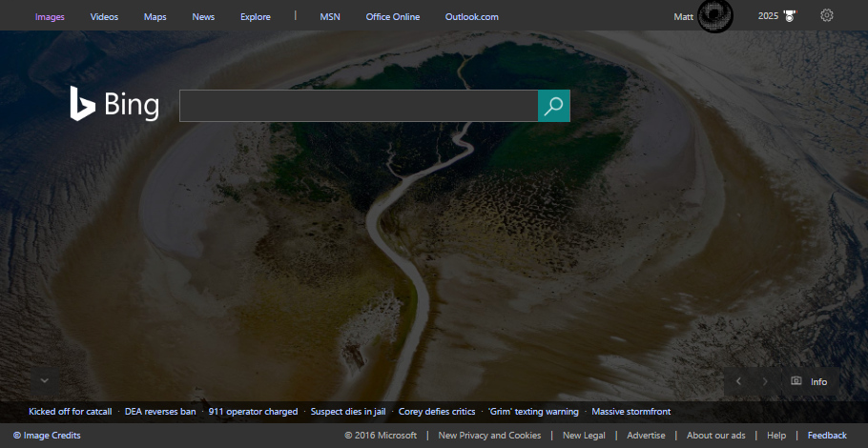Open Office Online link
The image size is (868, 448).
coord(392,16)
